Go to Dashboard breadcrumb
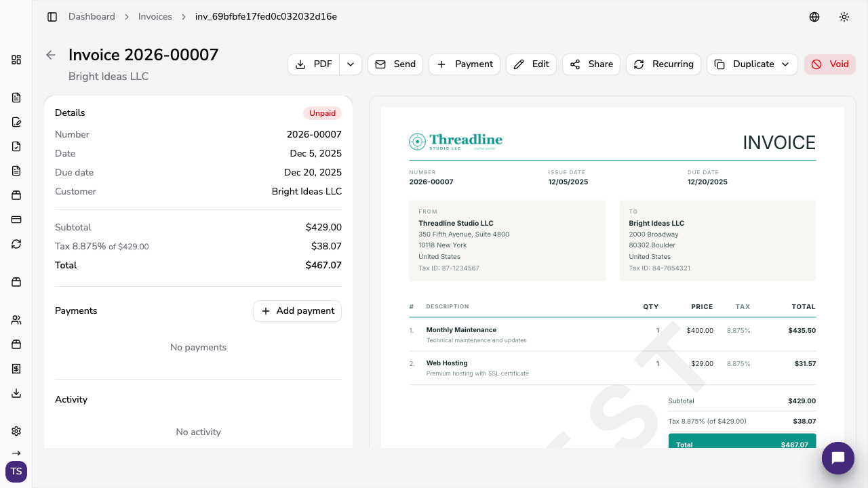This screenshot has width=868, height=488. [x=92, y=17]
